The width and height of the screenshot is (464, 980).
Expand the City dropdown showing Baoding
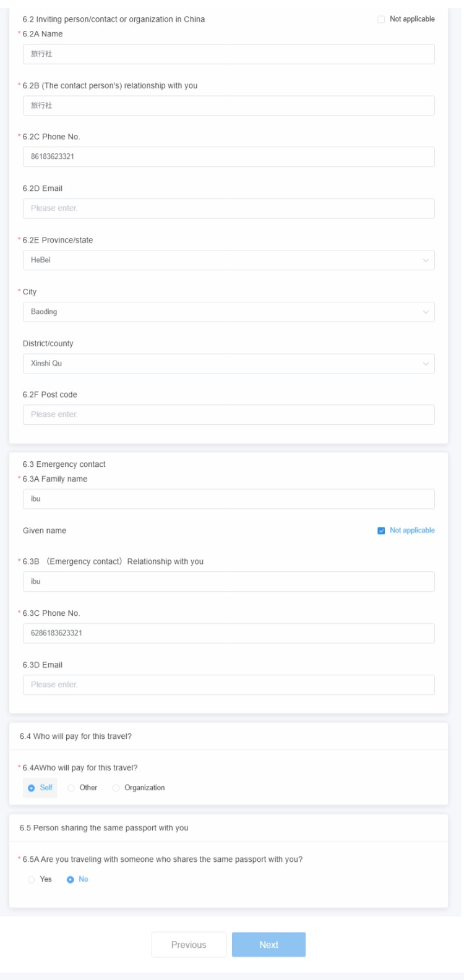228,312
